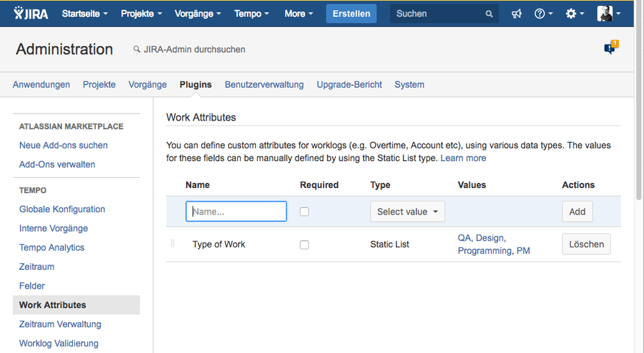This screenshot has height=353, width=644.
Task: Open the user avatar profile menu
Action: [x=609, y=14]
